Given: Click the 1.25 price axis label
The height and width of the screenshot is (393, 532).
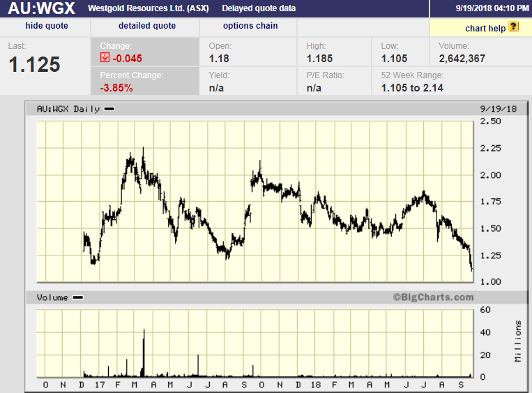Looking at the screenshot, I should click(x=490, y=255).
